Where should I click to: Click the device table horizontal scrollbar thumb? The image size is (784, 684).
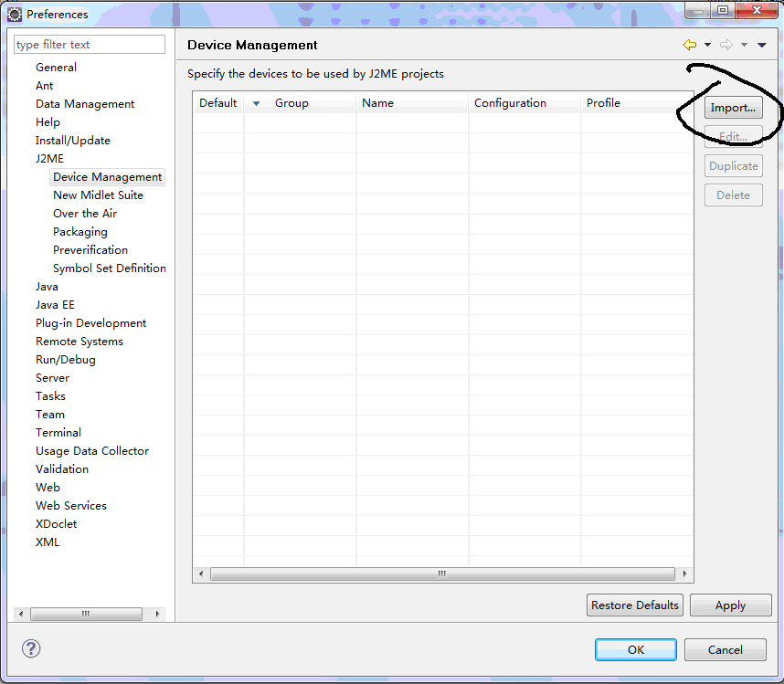click(x=442, y=574)
